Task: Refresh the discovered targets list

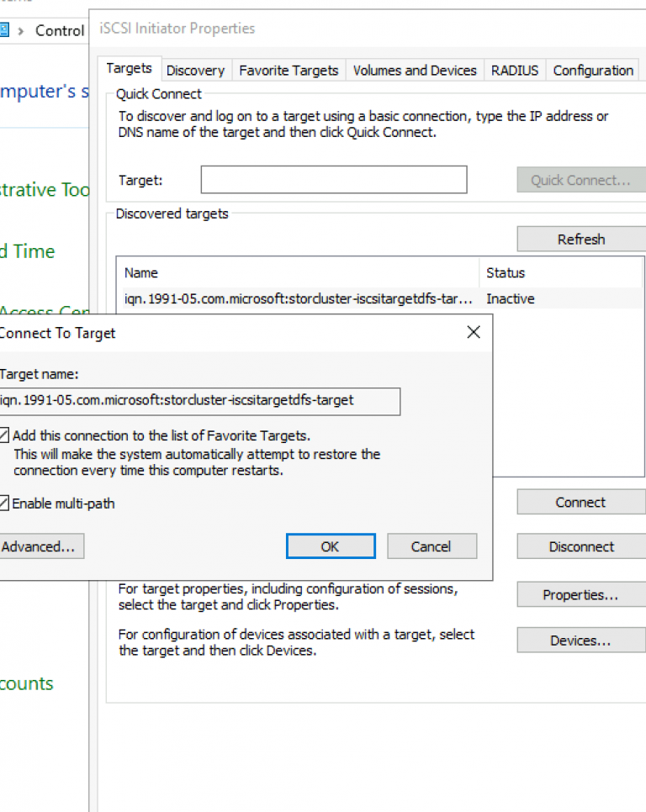Action: tap(580, 239)
